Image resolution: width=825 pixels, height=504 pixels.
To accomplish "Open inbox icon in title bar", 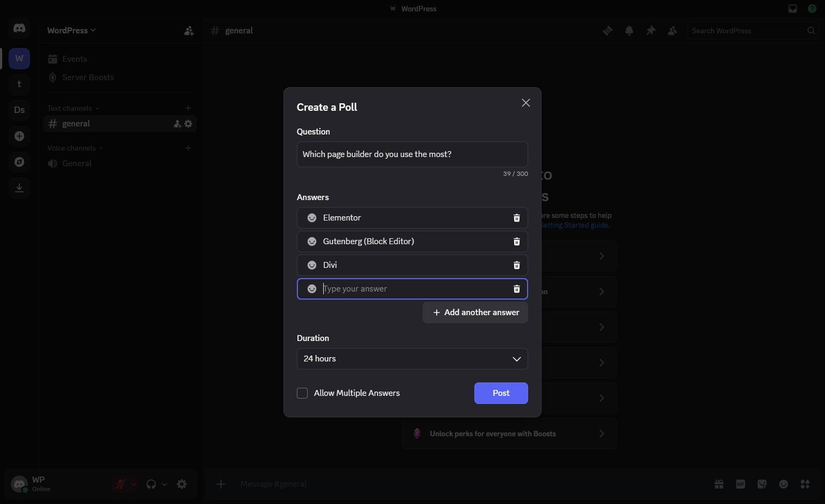I will pyautogui.click(x=793, y=9).
